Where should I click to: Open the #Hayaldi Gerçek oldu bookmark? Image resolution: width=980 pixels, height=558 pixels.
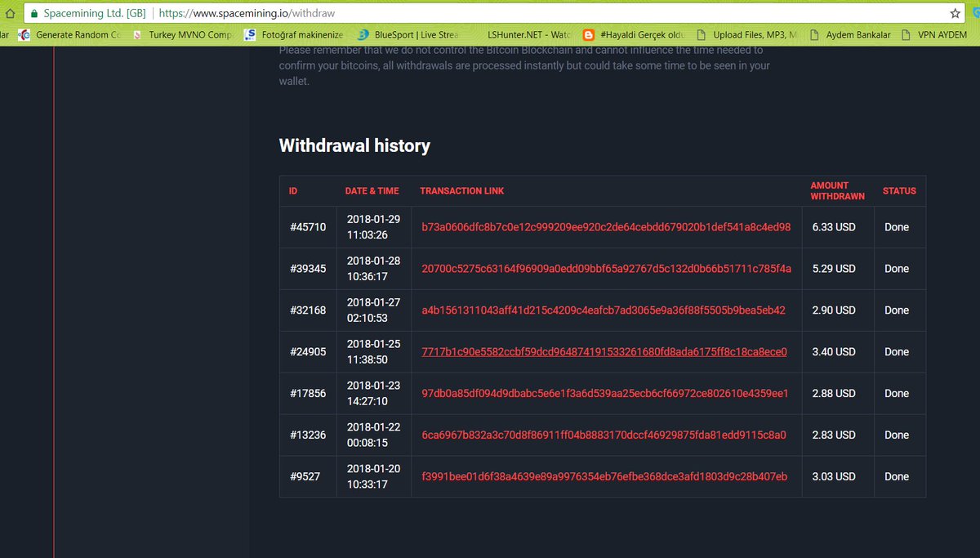(x=633, y=35)
